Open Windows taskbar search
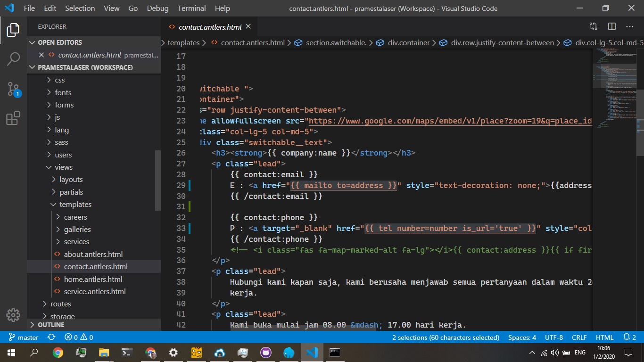The width and height of the screenshot is (644, 362). (x=34, y=353)
